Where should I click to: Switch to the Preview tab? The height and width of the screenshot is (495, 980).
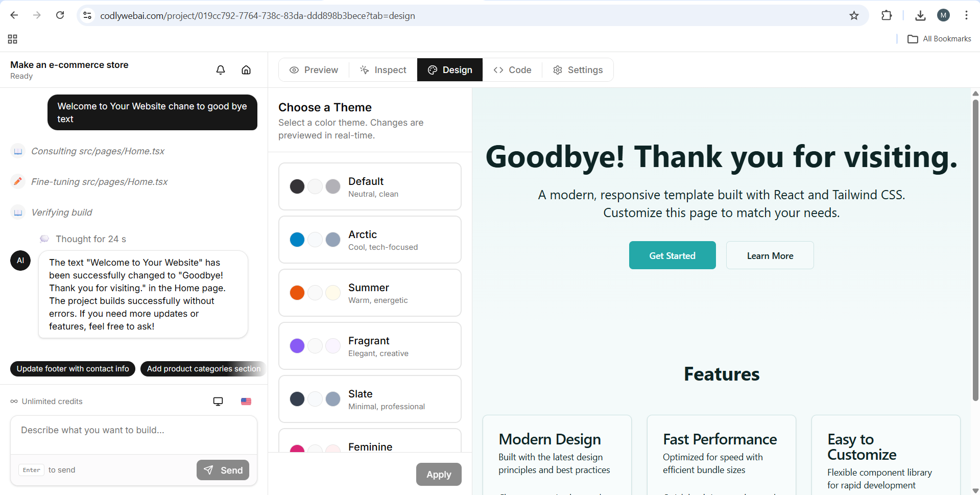[x=314, y=70]
